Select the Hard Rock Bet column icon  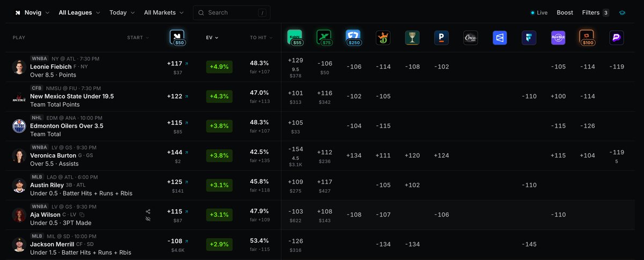(558, 38)
